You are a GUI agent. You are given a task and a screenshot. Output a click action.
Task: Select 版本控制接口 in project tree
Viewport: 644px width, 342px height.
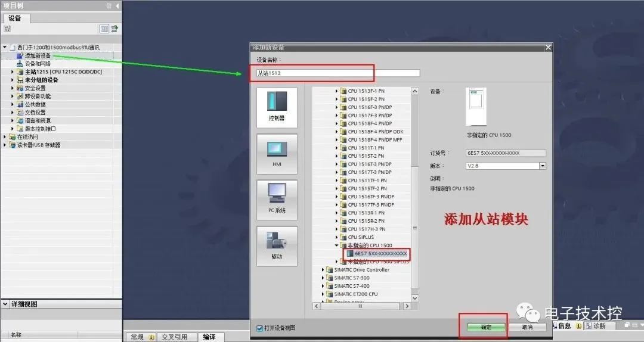[41, 129]
